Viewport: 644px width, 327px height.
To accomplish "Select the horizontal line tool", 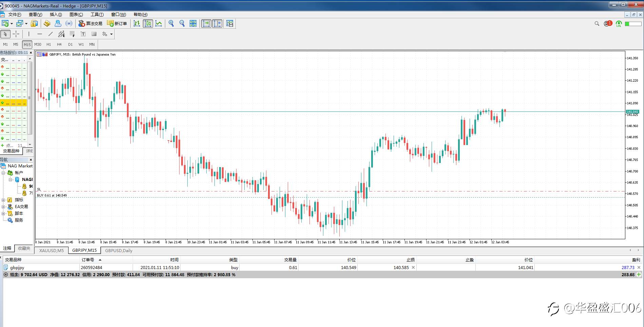I will tap(40, 34).
